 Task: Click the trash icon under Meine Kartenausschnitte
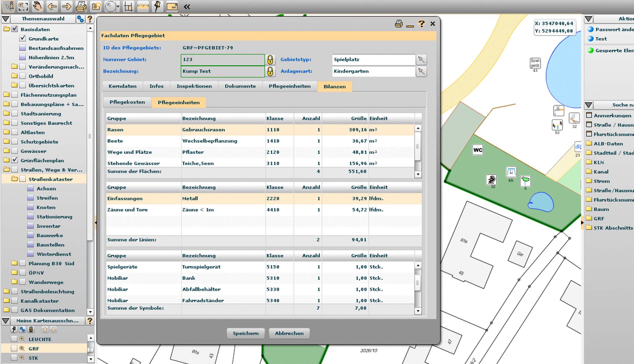31,329
